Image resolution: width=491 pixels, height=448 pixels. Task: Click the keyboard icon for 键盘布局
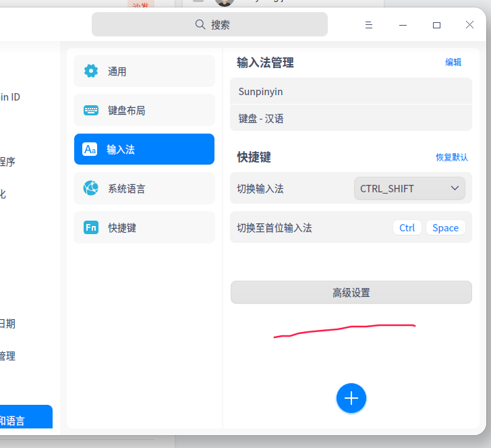(91, 110)
